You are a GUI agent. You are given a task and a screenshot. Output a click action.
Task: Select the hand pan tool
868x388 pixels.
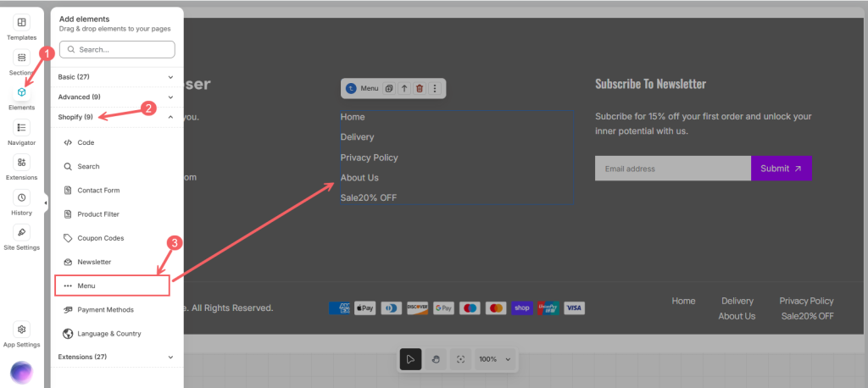coord(435,359)
